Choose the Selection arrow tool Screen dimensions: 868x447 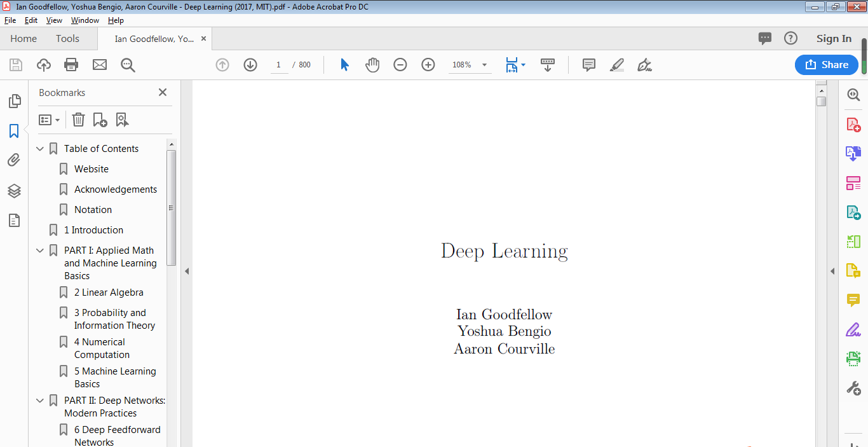click(344, 65)
